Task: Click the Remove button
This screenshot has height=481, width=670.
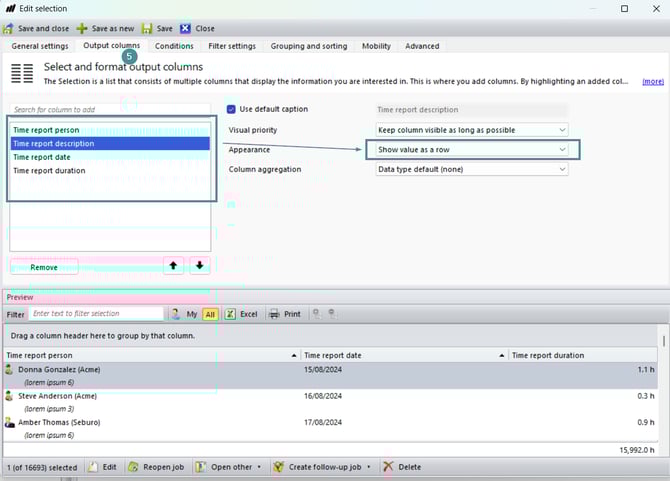Action: (x=44, y=267)
